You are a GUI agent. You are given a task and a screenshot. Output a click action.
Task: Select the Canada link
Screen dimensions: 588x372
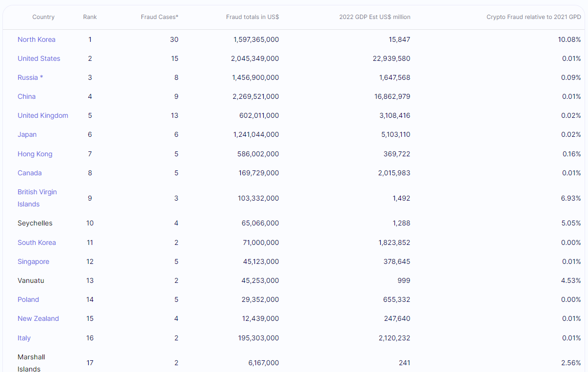tap(30, 173)
